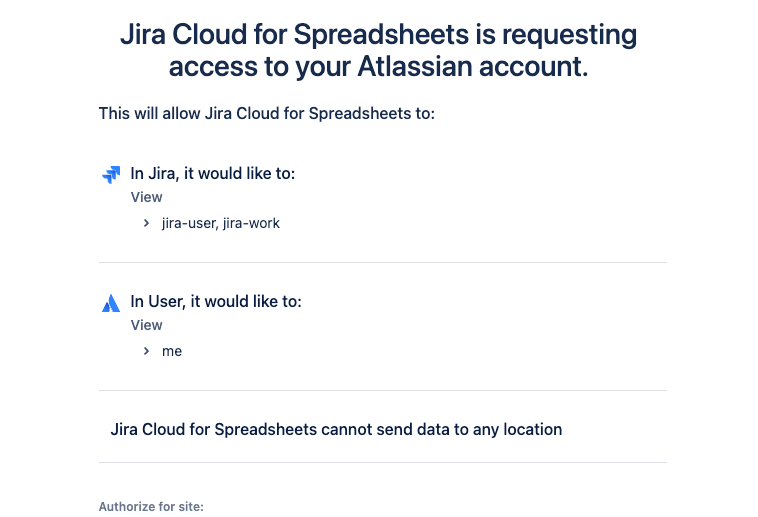Image resolution: width=758 pixels, height=517 pixels.
Task: Click the divider above Authorize for site
Action: click(383, 462)
